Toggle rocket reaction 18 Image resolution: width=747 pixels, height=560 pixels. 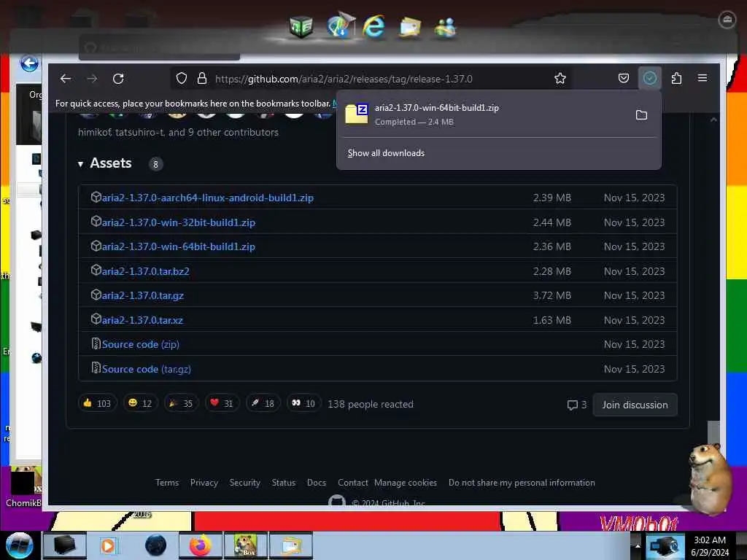coord(263,404)
